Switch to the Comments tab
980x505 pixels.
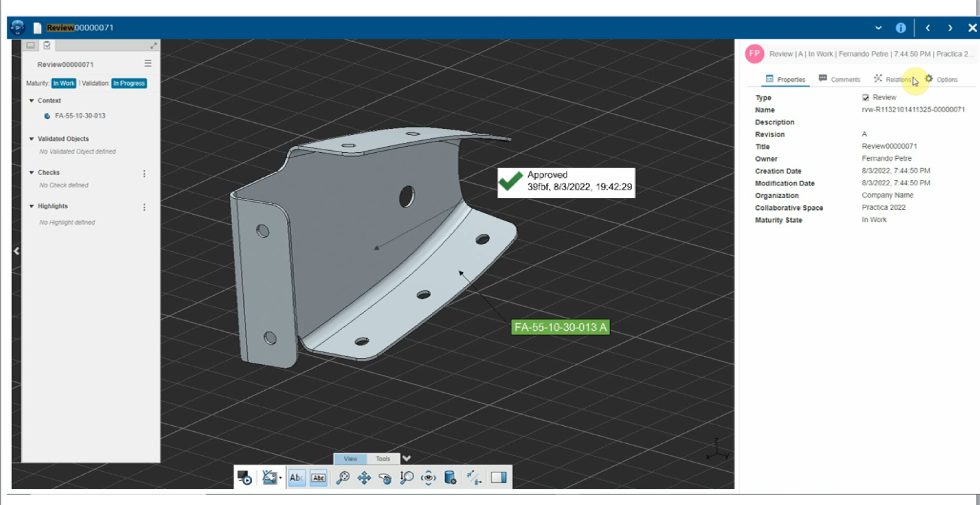(839, 79)
